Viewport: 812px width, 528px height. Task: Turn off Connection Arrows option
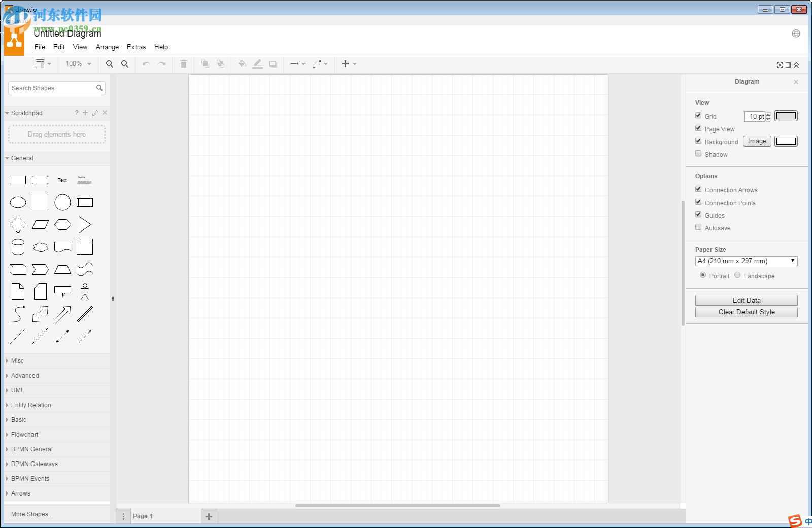[698, 189]
